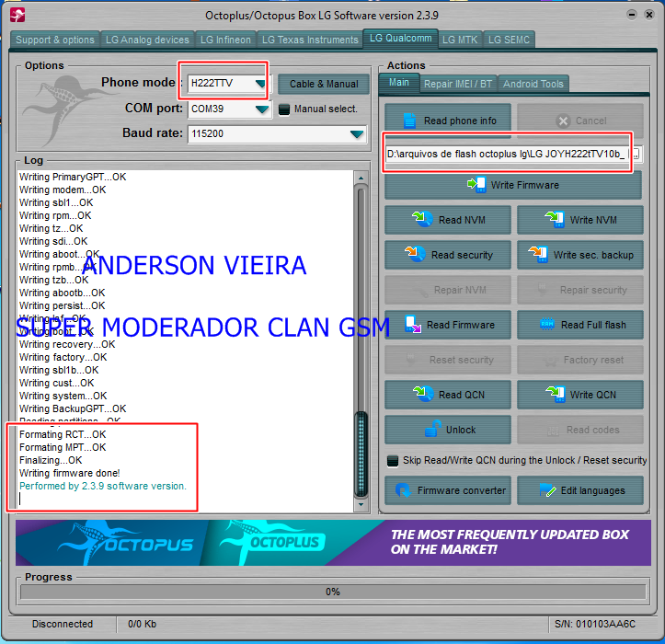Click the Write Firmware arrow-phone icon
Image resolution: width=665 pixels, height=644 pixels.
[476, 185]
